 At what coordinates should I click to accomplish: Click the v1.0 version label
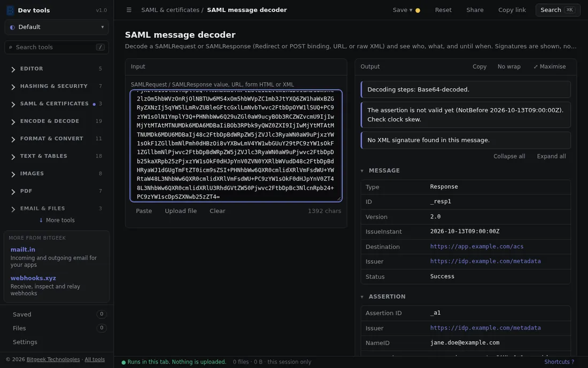coord(101,10)
